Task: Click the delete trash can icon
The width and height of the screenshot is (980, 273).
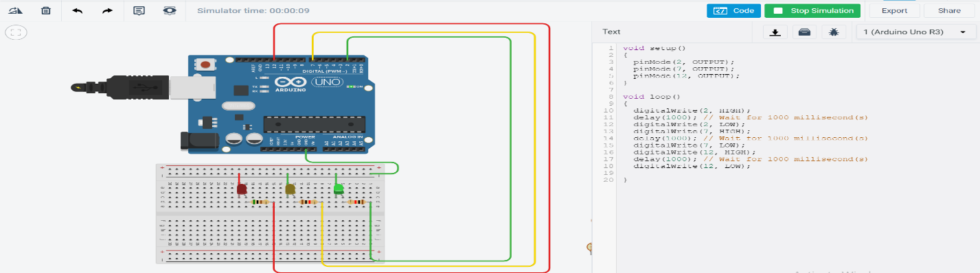Action: 46,11
